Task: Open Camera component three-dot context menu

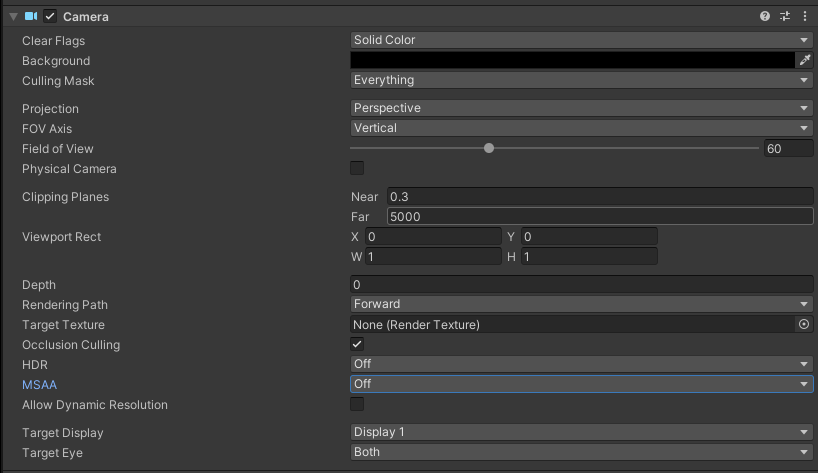Action: 805,16
